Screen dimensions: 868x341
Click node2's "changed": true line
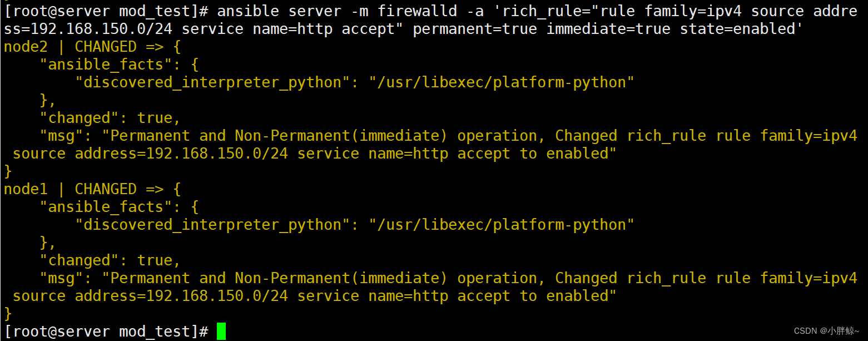tap(110, 118)
